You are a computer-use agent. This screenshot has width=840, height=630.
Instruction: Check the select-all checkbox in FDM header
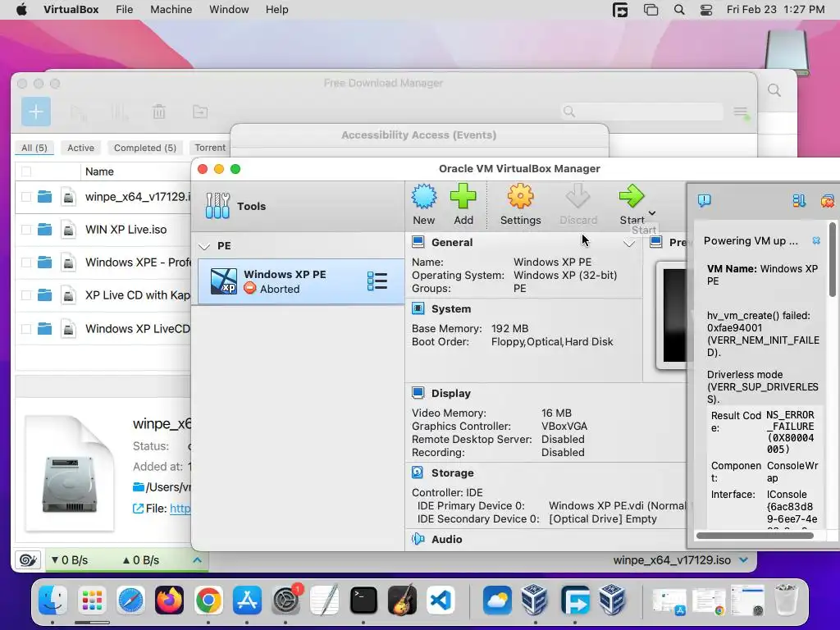point(25,171)
